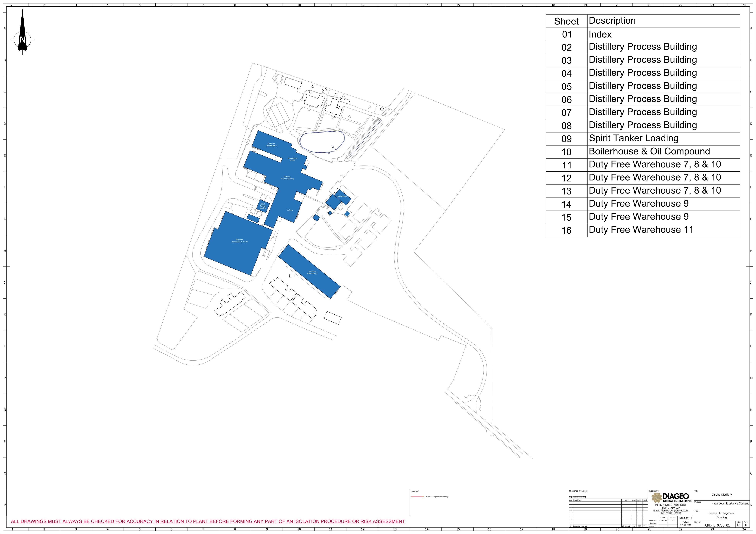
Task: Select sheet number '16' in the table
Action: tap(566, 230)
